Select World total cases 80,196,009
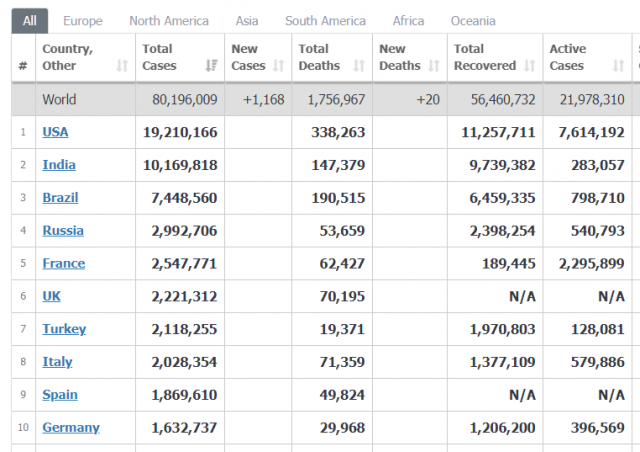Viewport: 640px width, 452px height. click(x=185, y=99)
